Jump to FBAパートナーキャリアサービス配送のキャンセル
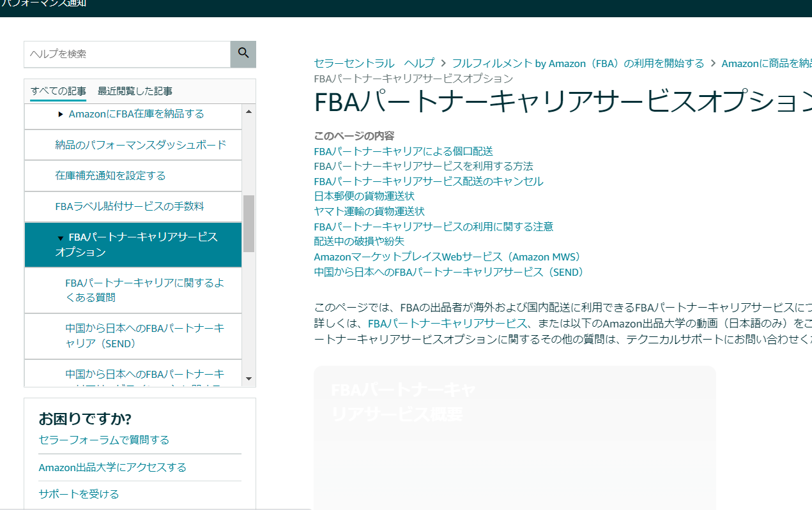Screen dimensions: 812x510 429,181
